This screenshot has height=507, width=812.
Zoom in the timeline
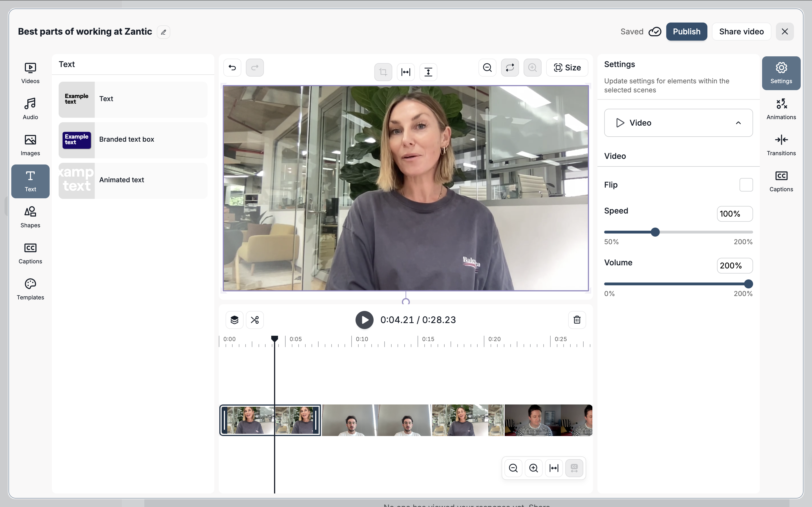[533, 468]
